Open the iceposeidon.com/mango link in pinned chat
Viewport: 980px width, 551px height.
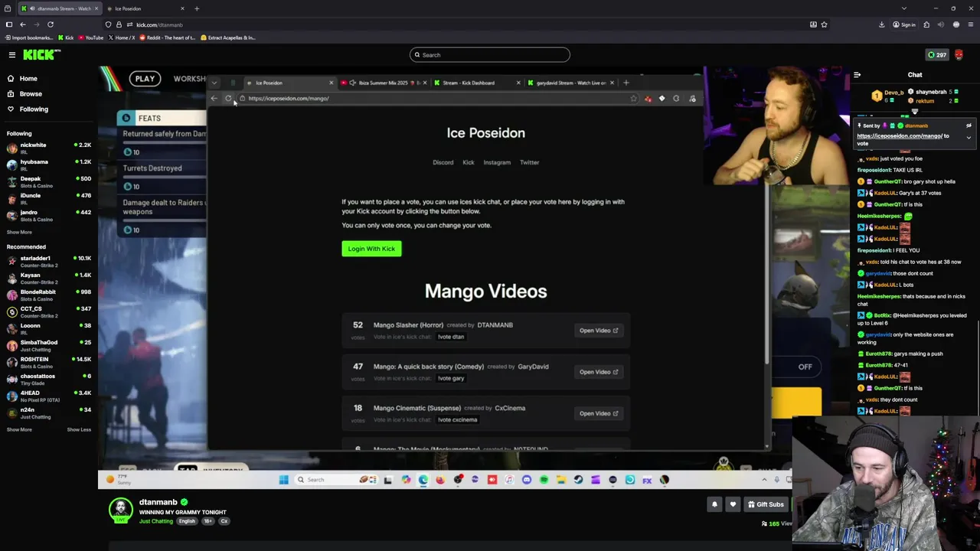point(900,135)
